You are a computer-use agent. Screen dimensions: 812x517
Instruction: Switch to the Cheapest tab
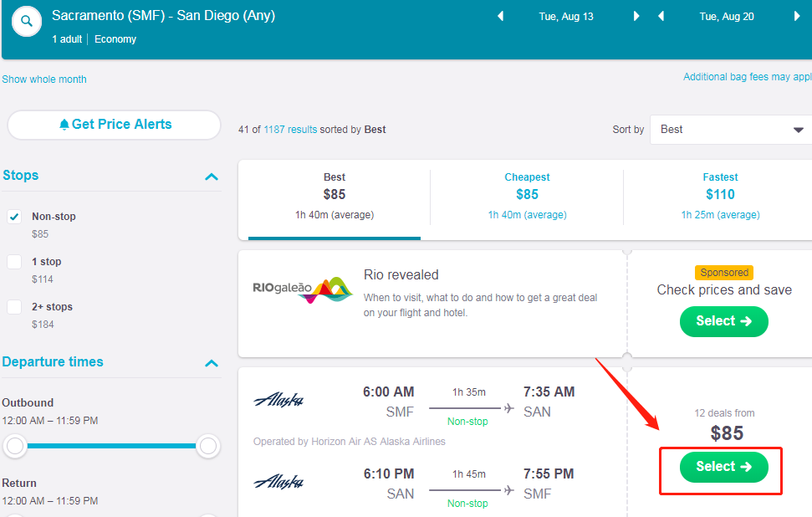coord(527,195)
